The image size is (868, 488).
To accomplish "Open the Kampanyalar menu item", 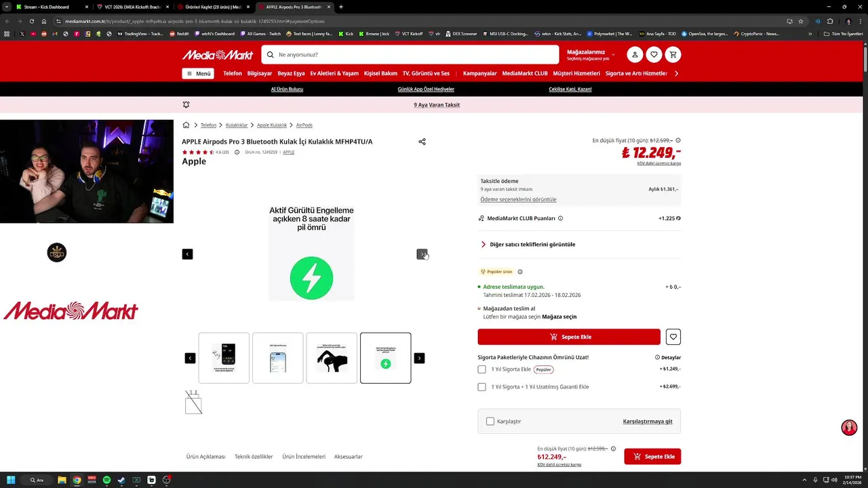I will click(x=480, y=73).
